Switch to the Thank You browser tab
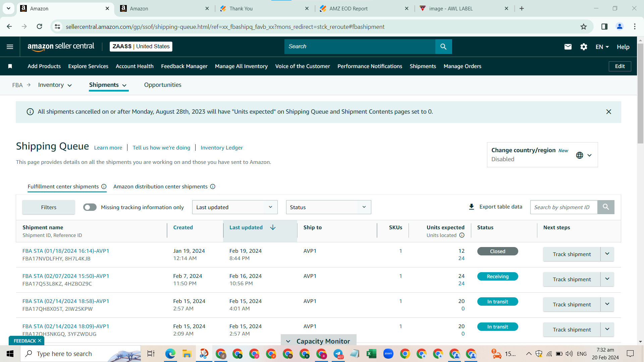This screenshot has height=362, width=644. click(264, 9)
